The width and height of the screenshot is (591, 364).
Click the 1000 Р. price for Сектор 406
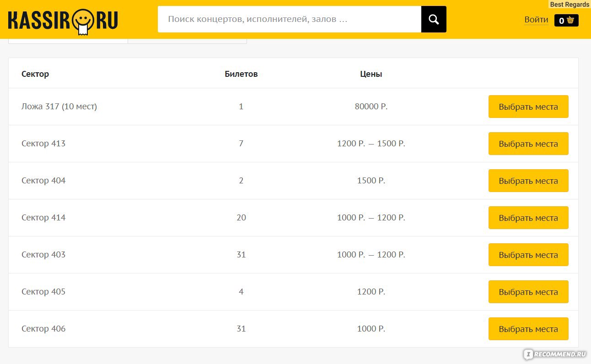(371, 329)
